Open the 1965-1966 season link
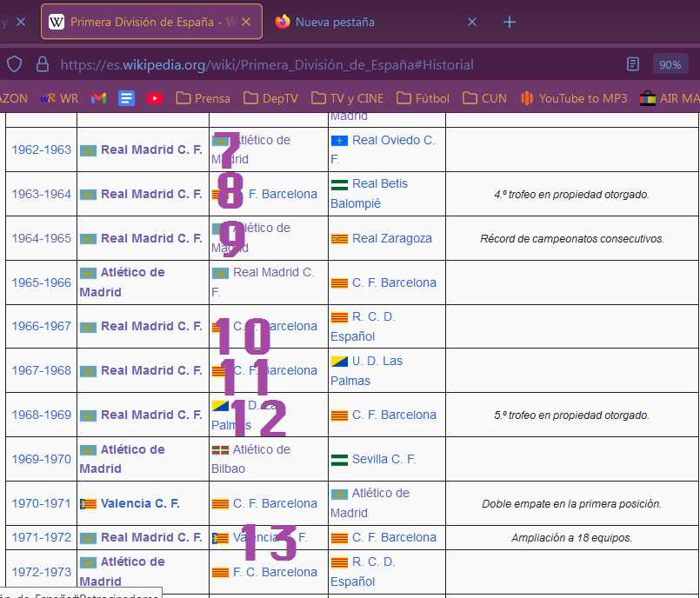This screenshot has width=700, height=598. [41, 282]
